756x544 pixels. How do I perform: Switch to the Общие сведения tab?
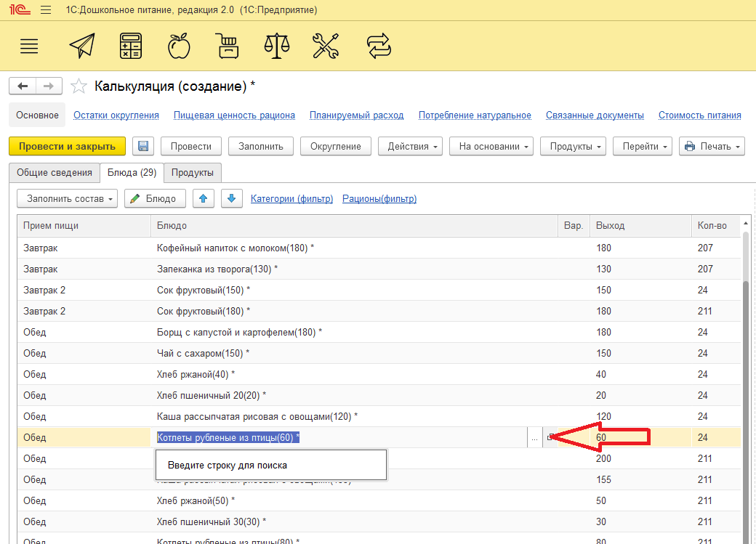(x=55, y=172)
